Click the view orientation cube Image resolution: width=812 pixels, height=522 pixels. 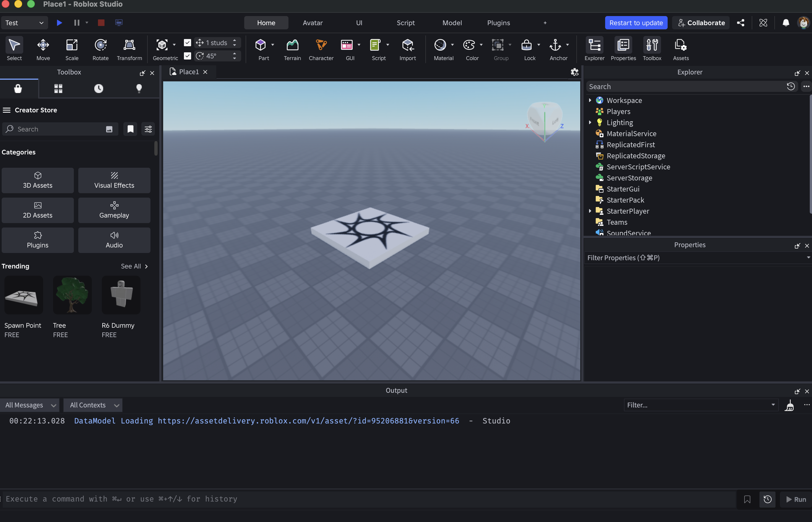(545, 119)
